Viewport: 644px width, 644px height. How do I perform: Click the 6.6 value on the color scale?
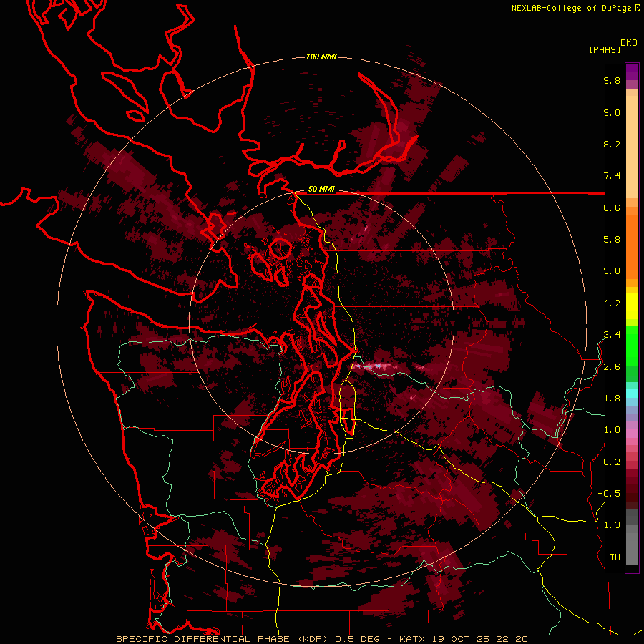(612, 208)
